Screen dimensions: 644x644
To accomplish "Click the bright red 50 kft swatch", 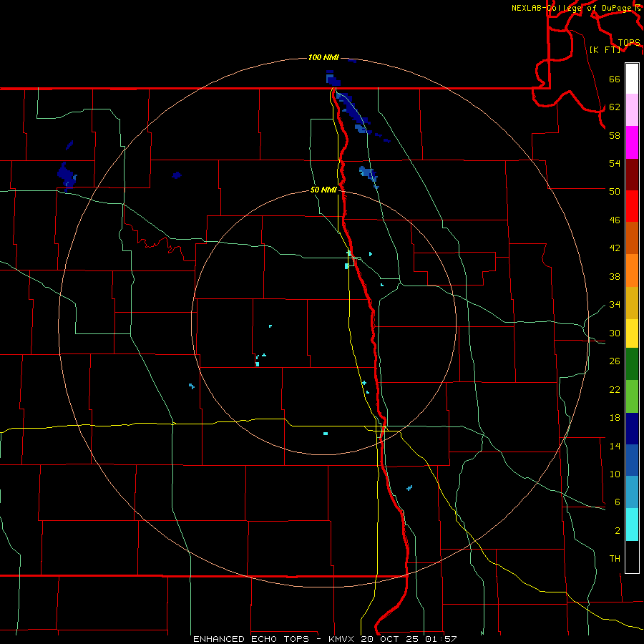I will 632,206.
